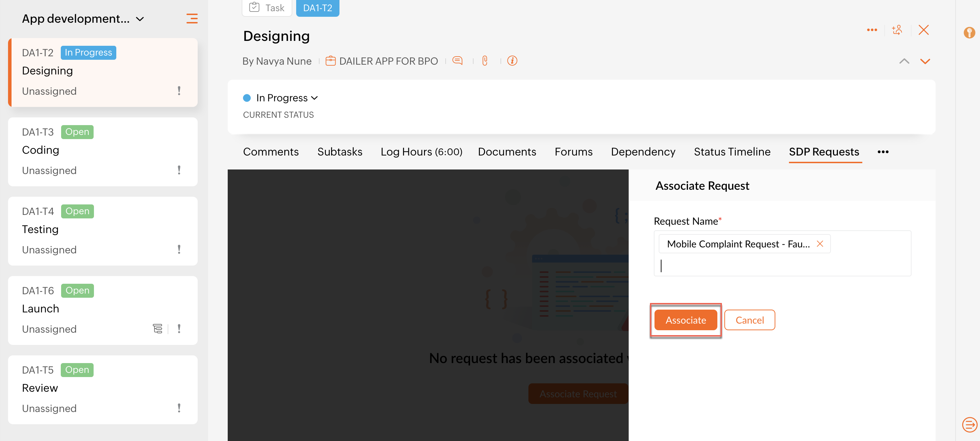
Task: Remove the Mobile Complaint Request tag
Action: coord(819,244)
